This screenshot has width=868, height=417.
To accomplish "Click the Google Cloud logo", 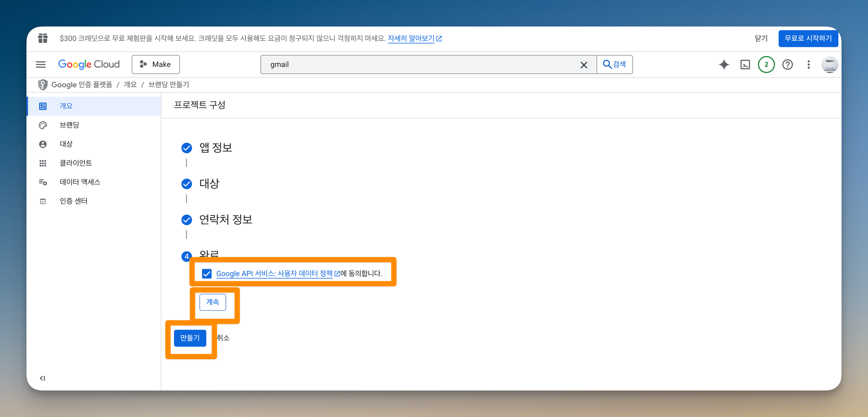I will pyautogui.click(x=89, y=64).
